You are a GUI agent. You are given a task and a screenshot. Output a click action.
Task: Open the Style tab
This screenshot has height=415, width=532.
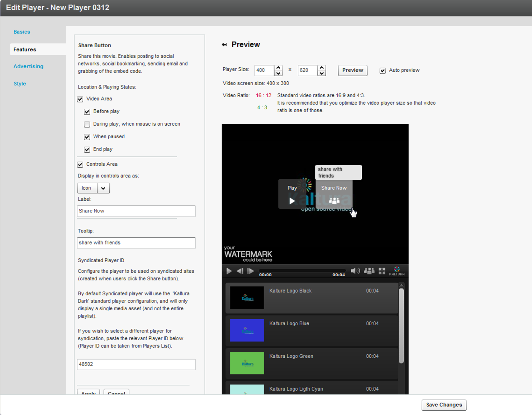pos(20,84)
